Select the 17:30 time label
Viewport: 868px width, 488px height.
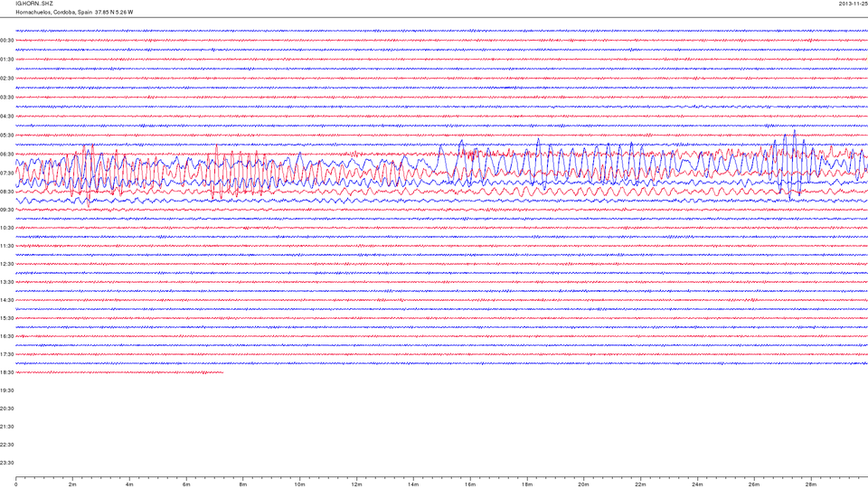[7, 354]
